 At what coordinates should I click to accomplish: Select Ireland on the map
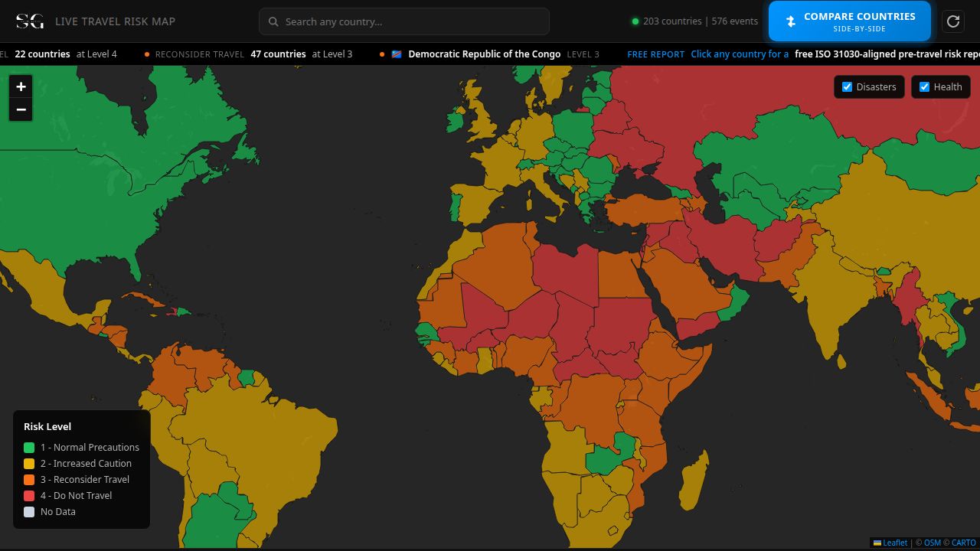(455, 122)
